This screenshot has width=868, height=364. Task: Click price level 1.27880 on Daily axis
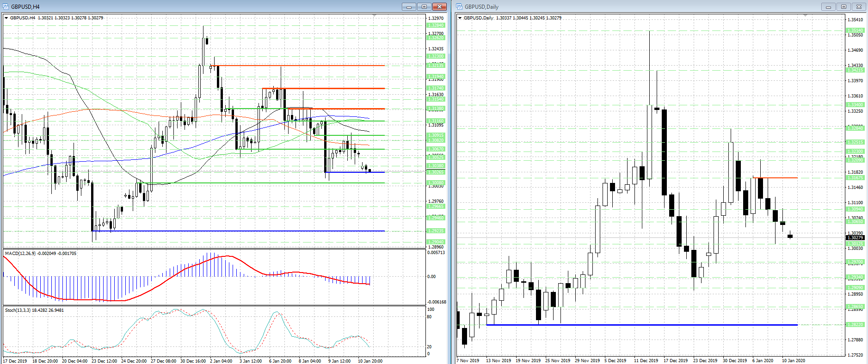[855, 340]
